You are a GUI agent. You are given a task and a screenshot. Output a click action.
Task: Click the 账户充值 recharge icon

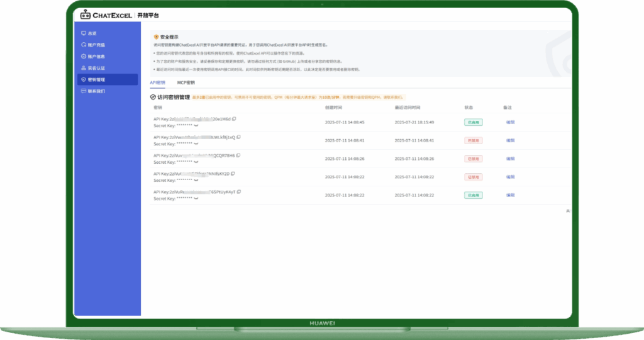pyautogui.click(x=84, y=45)
